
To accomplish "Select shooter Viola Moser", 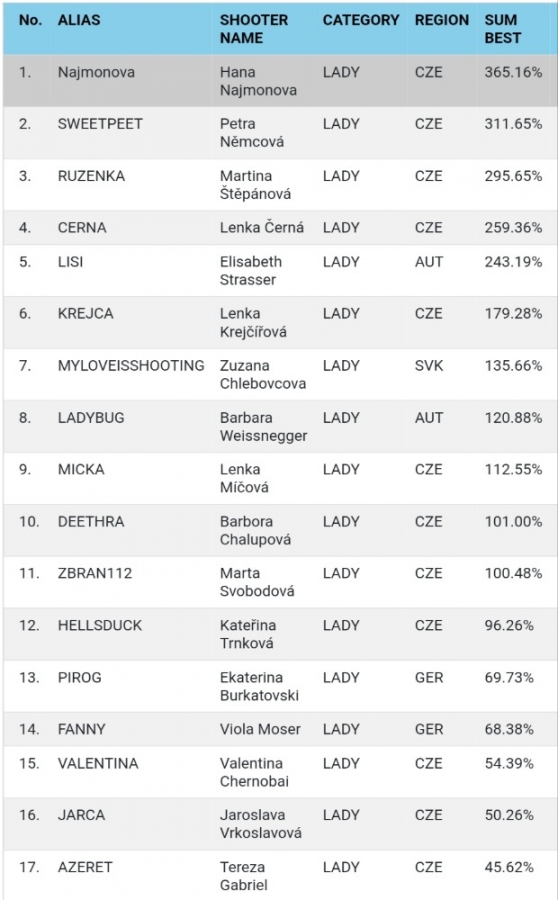I will click(x=260, y=730).
